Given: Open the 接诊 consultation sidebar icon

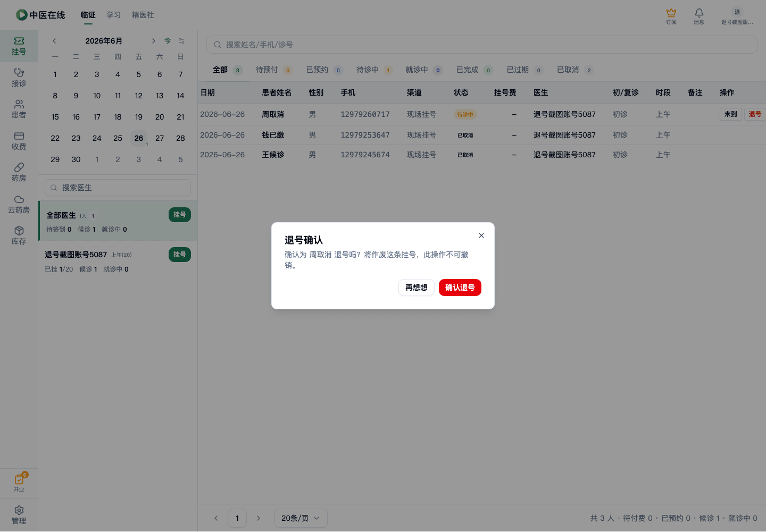Looking at the screenshot, I should (19, 78).
